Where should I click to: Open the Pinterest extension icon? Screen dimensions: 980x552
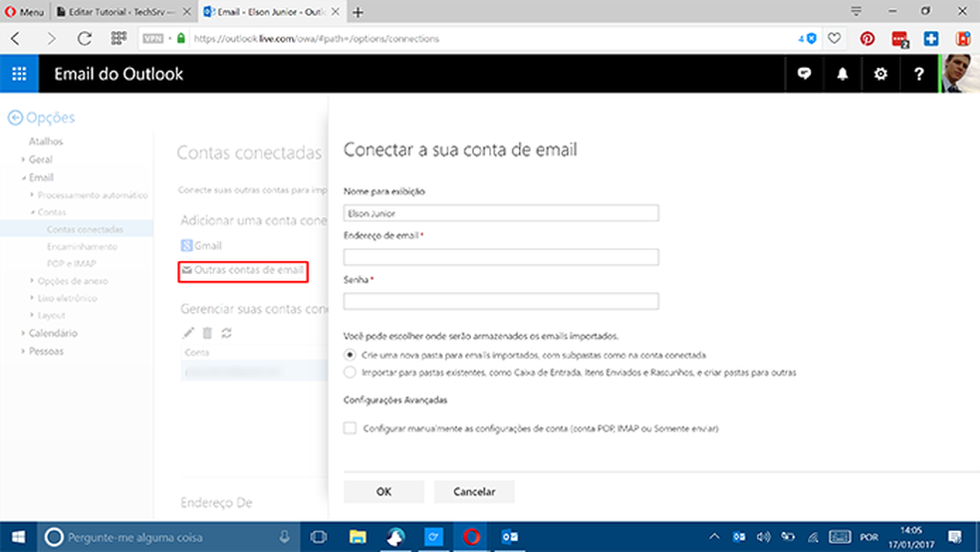click(866, 39)
